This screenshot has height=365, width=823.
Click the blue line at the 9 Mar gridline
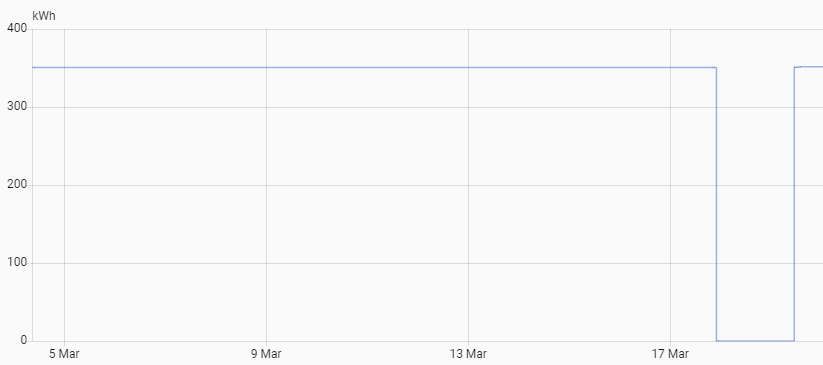(x=266, y=67)
